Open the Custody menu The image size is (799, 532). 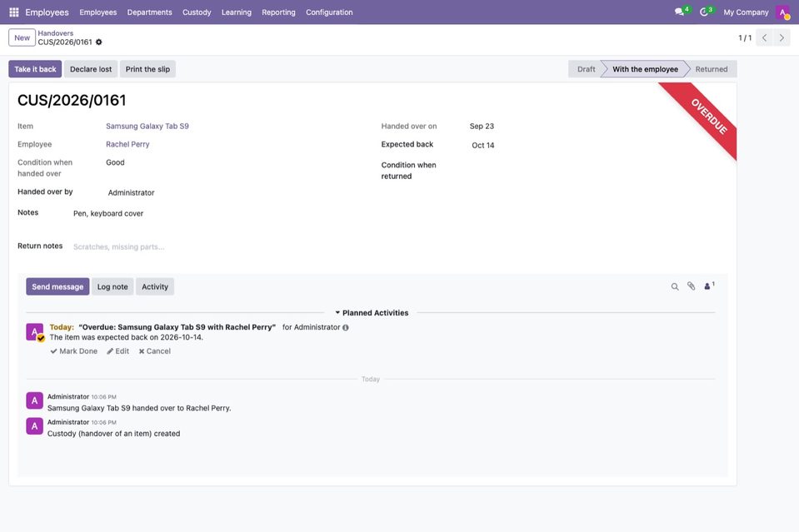[197, 12]
